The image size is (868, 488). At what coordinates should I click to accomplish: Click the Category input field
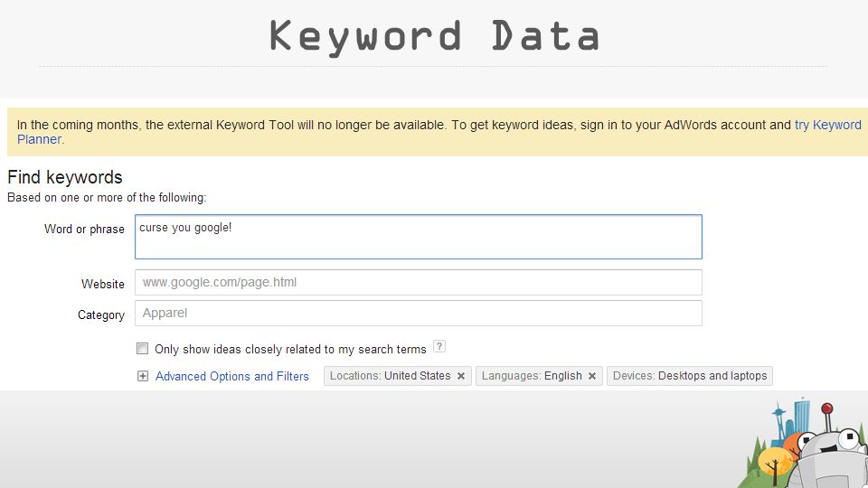419,314
